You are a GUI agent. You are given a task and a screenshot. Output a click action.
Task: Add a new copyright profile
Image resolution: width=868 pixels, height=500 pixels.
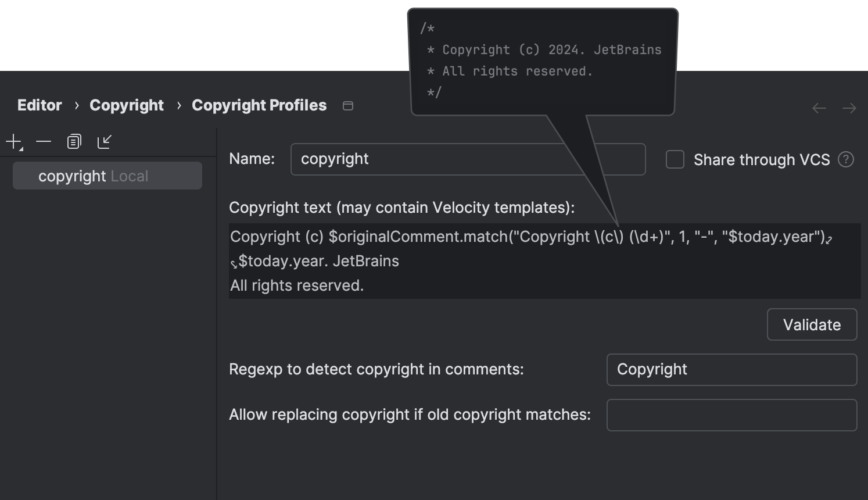click(13, 141)
